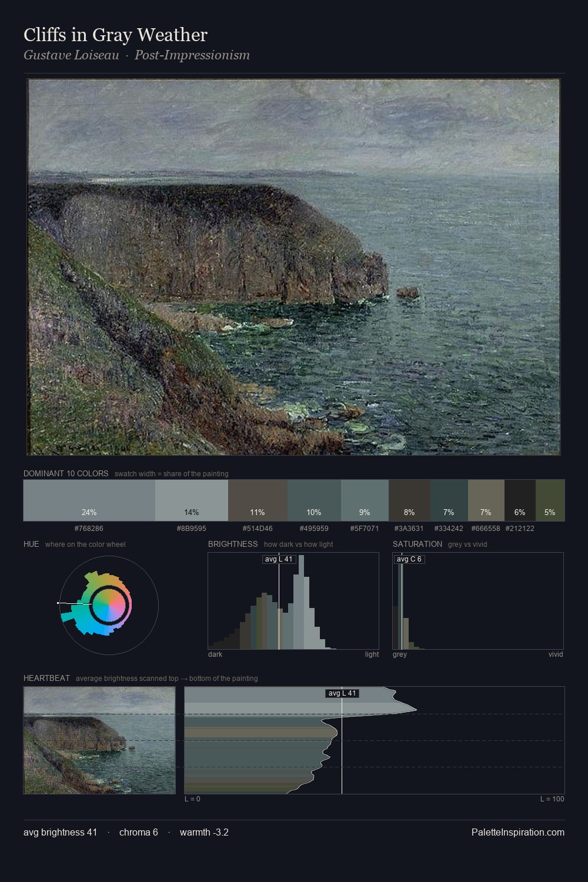The width and height of the screenshot is (588, 882).
Task: Click the 'where on the color wheel' caption
Action: click(85, 544)
